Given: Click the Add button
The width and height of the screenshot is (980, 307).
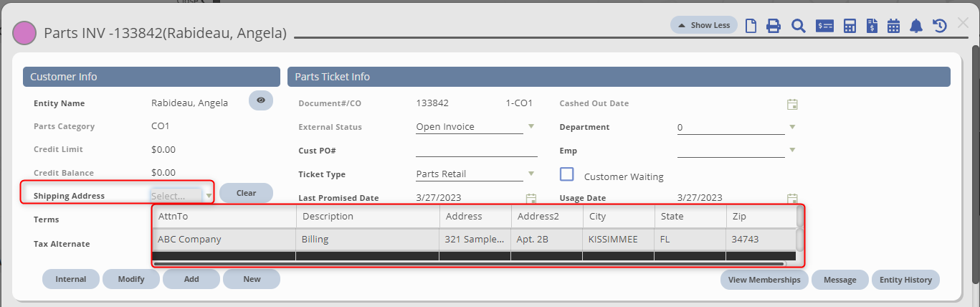Looking at the screenshot, I should (x=191, y=279).
